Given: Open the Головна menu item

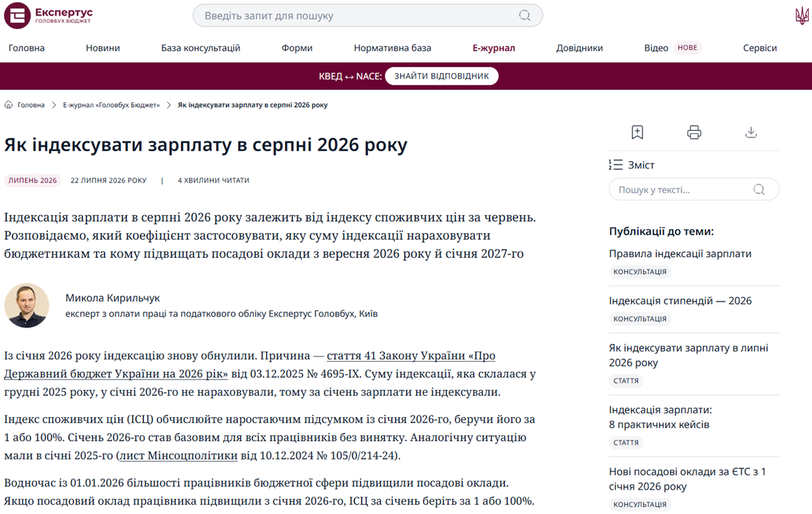Looking at the screenshot, I should click(x=26, y=48).
